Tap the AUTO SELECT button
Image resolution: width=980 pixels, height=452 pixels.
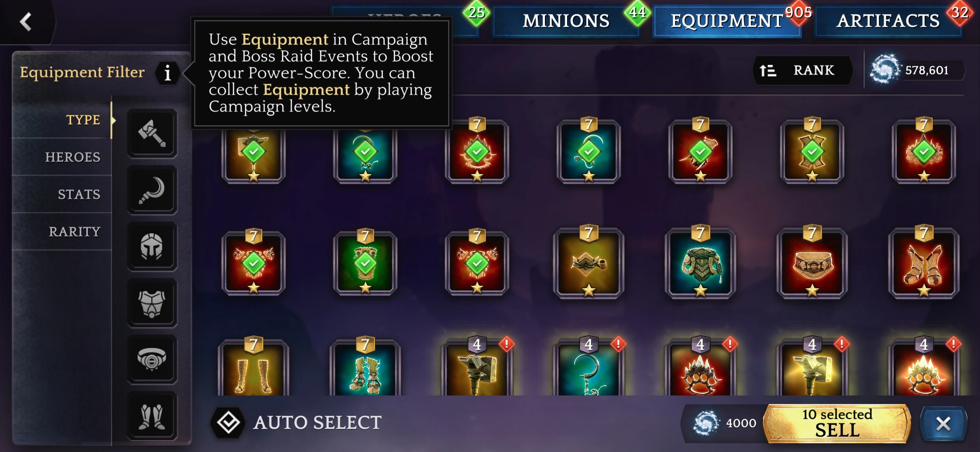tap(297, 423)
